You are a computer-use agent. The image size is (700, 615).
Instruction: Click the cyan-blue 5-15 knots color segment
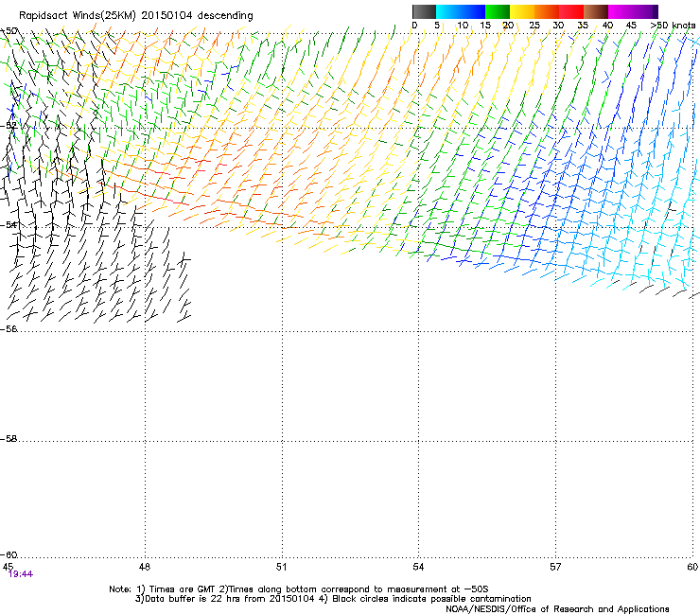click(461, 11)
